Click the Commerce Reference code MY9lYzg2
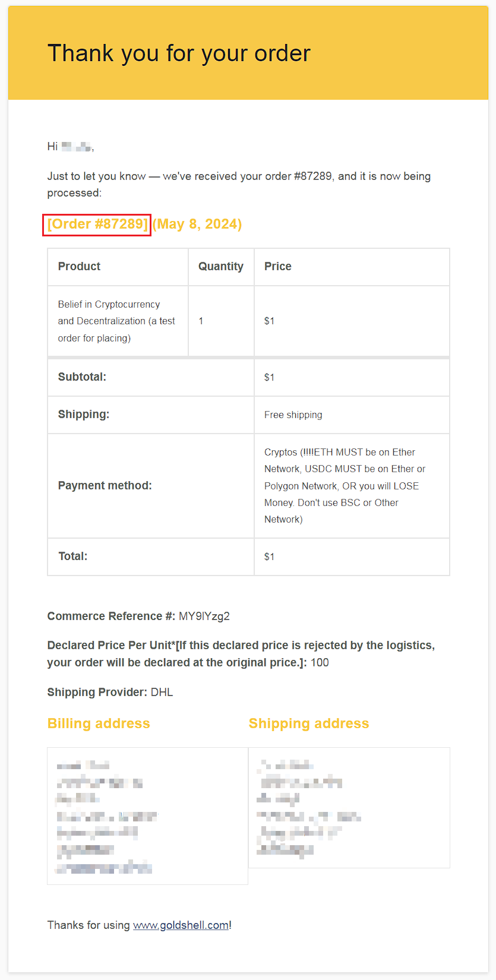Screen dimensions: 496x980 coord(204,617)
